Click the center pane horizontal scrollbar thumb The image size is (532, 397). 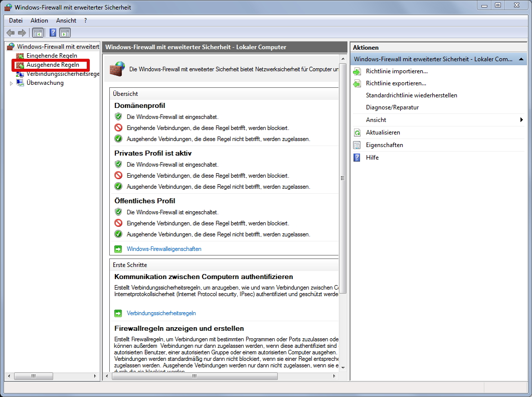pyautogui.click(x=195, y=376)
